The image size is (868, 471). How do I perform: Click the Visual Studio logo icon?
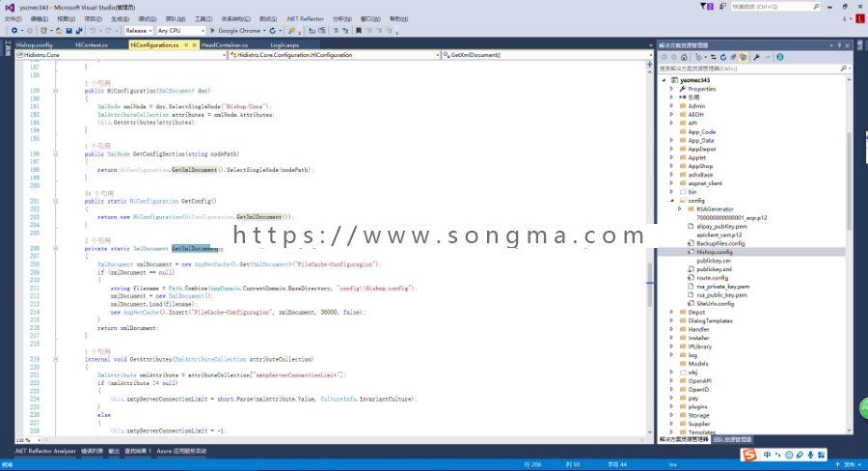pos(10,7)
